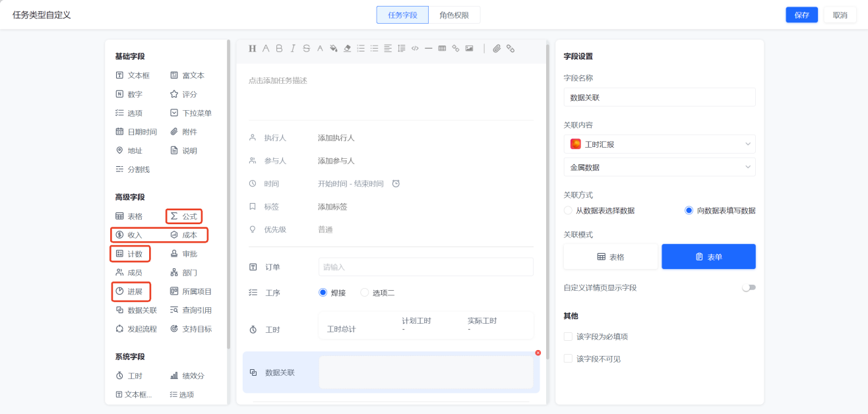Open the 金属数据 dropdown
868x414 pixels.
pyautogui.click(x=660, y=167)
